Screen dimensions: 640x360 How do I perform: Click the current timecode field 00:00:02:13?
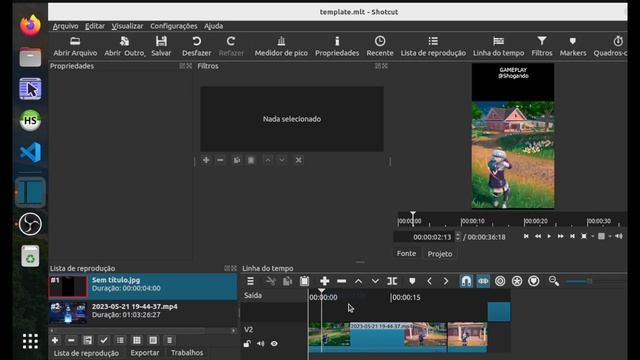(432, 237)
